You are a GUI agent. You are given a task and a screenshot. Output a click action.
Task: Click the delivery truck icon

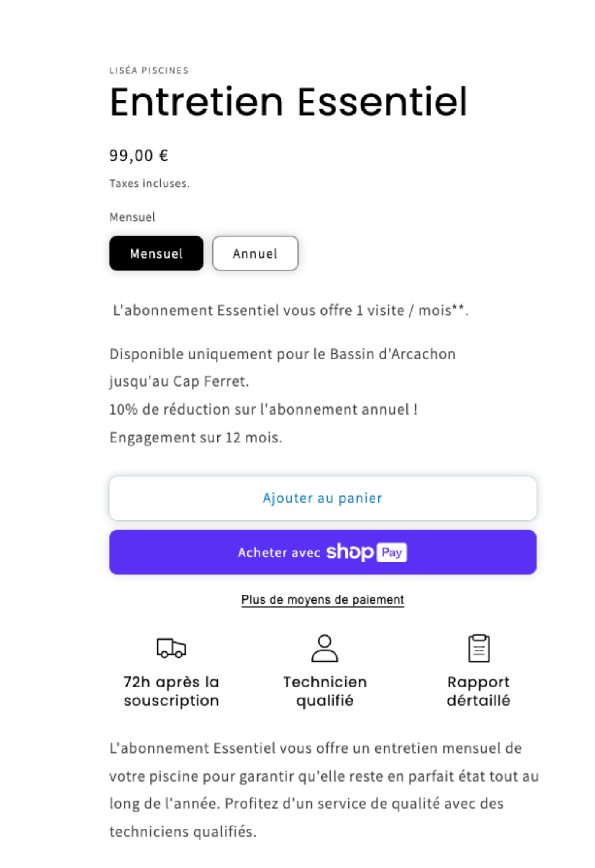[171, 648]
